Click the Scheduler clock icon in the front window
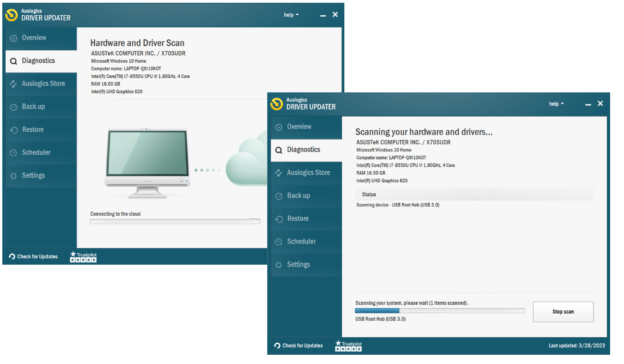 click(x=279, y=242)
